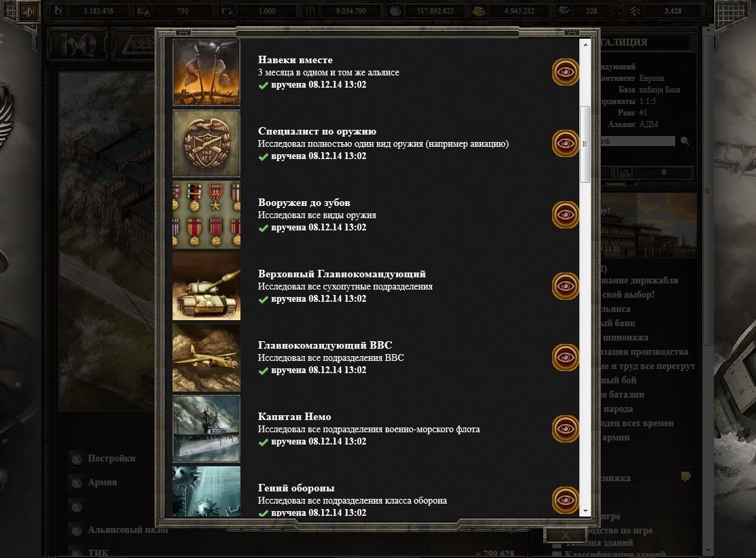Screen dimensions: 756x558
Task: Close the medals window with X button
Action: (565, 535)
